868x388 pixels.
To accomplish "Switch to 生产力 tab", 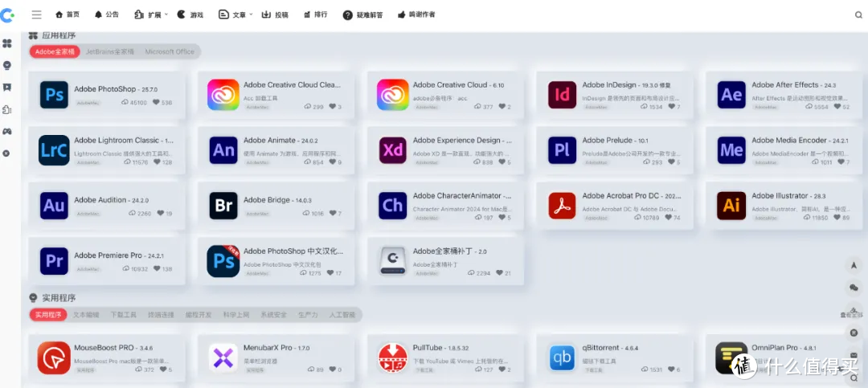I will pyautogui.click(x=308, y=315).
